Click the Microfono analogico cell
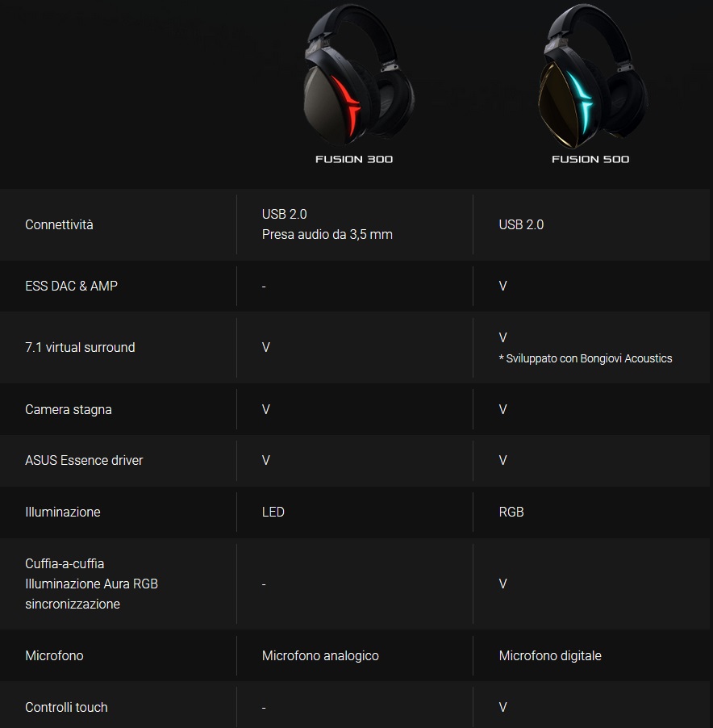 (320, 655)
